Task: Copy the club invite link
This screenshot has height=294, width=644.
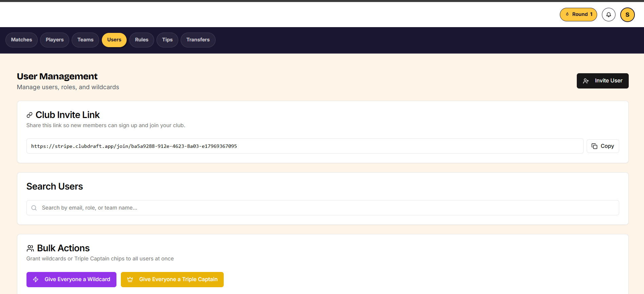Action: pyautogui.click(x=603, y=146)
